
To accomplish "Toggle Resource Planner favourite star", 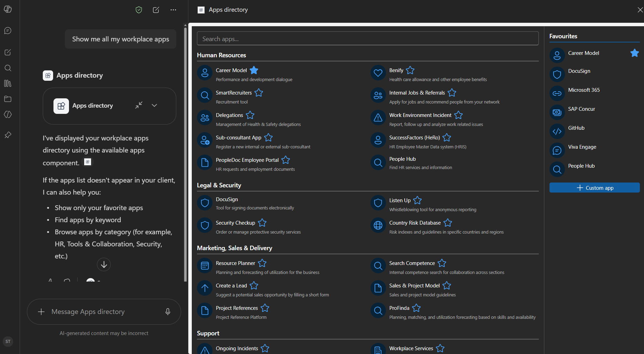I will [262, 263].
